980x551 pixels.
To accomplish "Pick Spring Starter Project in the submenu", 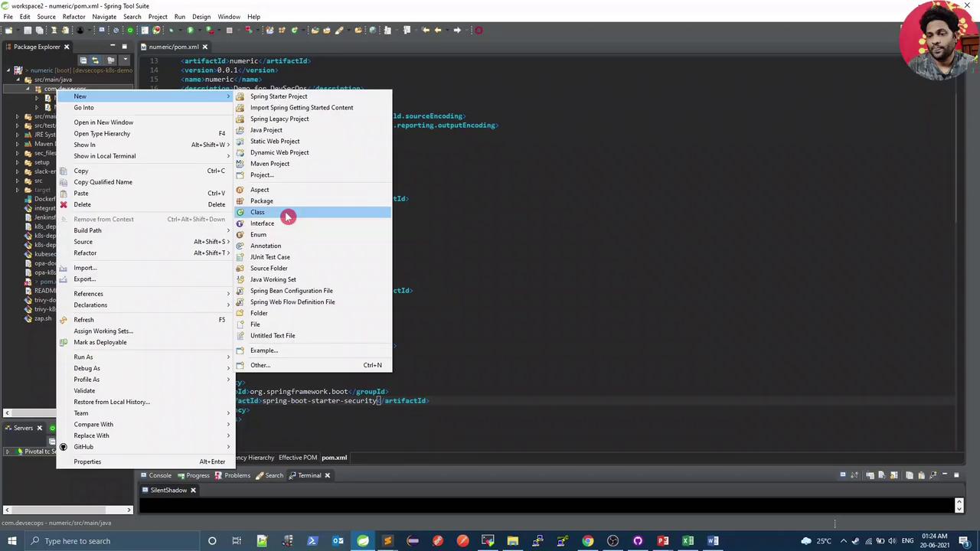I will click(x=312, y=96).
